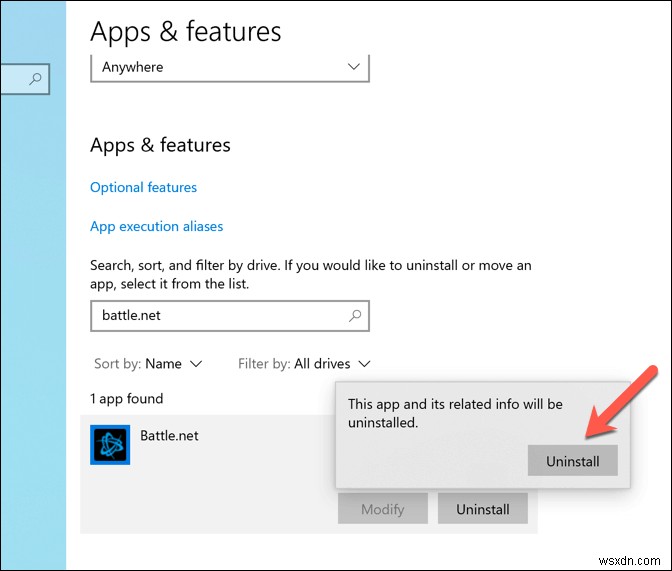Open the Filter by All drives dropdown
This screenshot has height=571, width=672.
click(304, 364)
